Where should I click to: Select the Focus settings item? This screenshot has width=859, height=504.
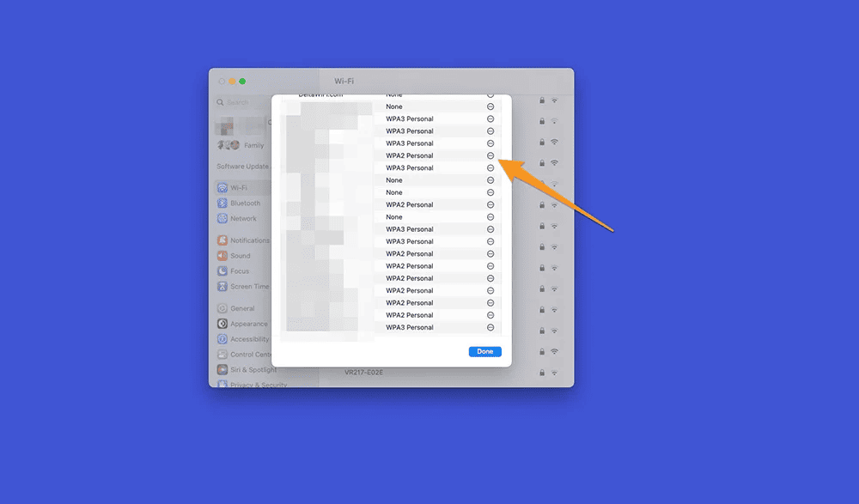coord(239,271)
